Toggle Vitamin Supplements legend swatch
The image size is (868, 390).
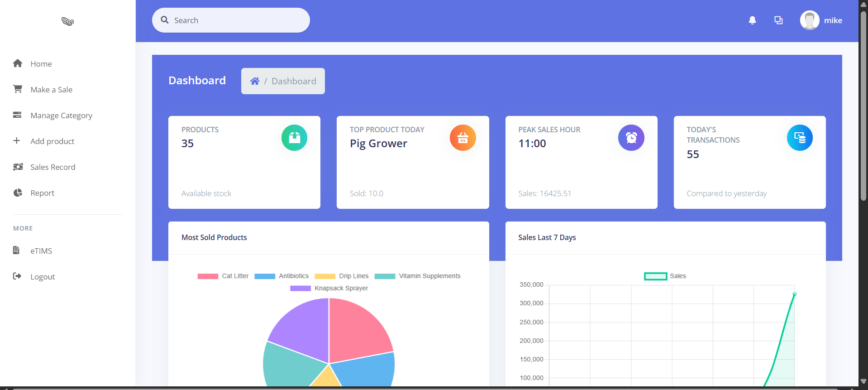385,276
